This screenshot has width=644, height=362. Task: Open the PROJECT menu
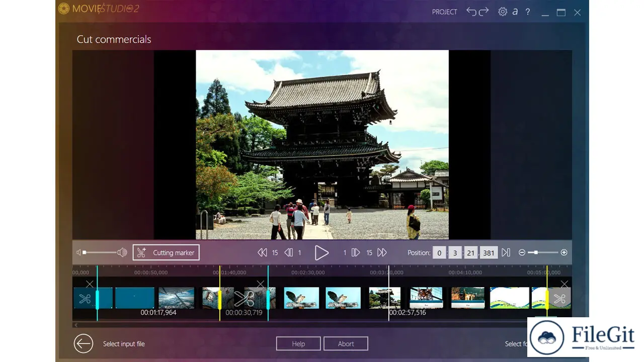(x=444, y=12)
